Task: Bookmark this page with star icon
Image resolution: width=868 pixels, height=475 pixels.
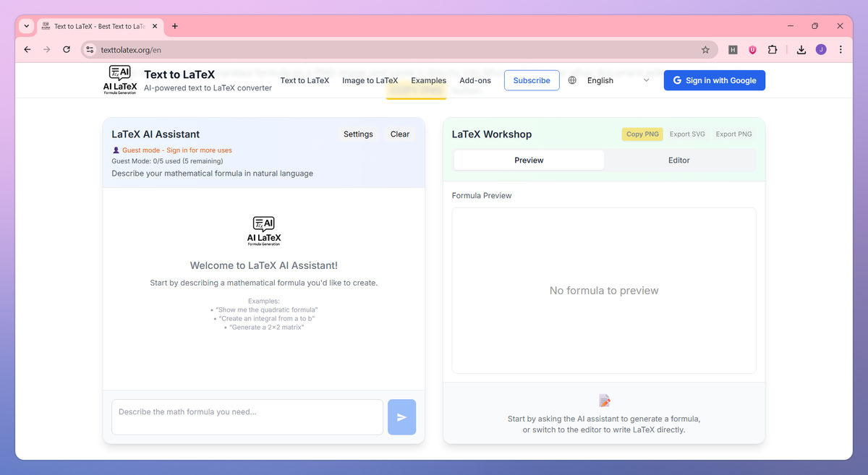Action: click(705, 50)
